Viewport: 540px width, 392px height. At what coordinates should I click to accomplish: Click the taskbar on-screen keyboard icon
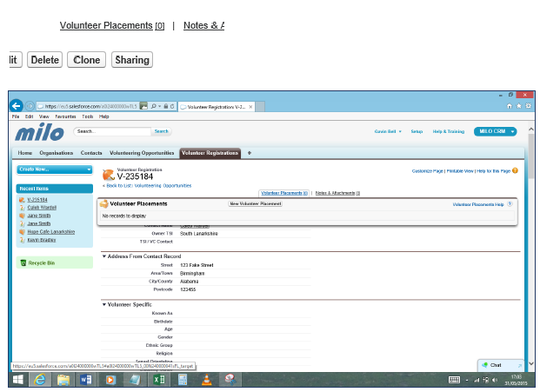(x=454, y=380)
